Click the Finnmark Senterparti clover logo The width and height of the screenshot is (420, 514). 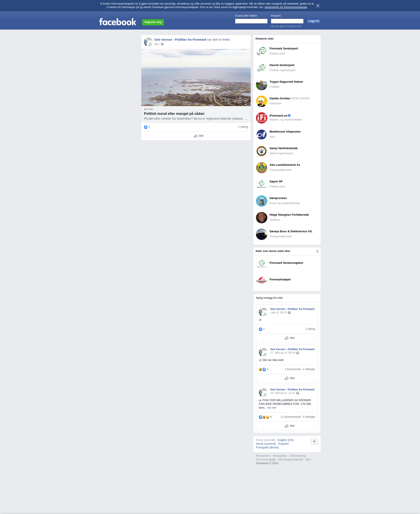[261, 51]
